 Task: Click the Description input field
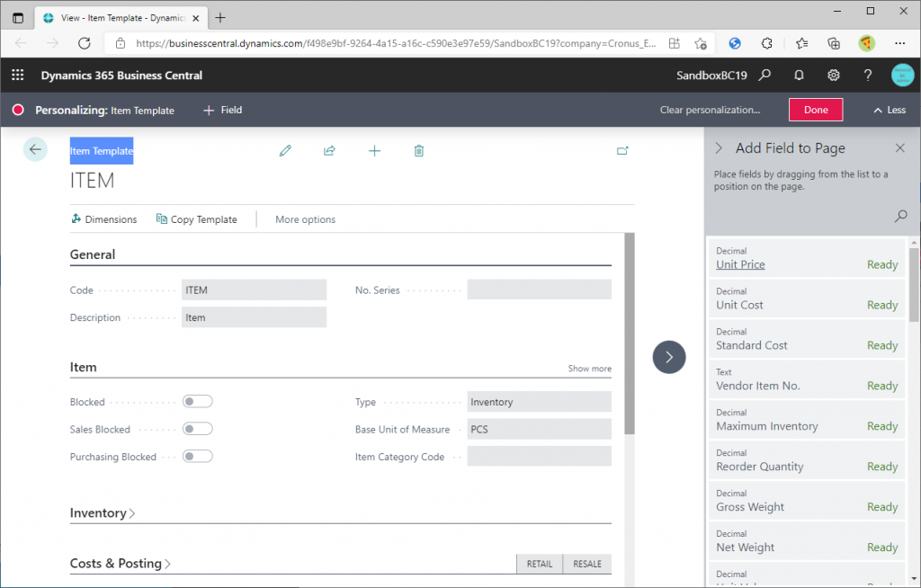254,317
